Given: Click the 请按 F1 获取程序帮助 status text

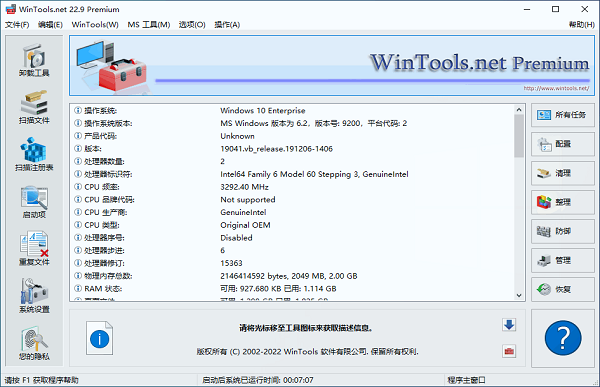Looking at the screenshot, I should tap(41, 380).
